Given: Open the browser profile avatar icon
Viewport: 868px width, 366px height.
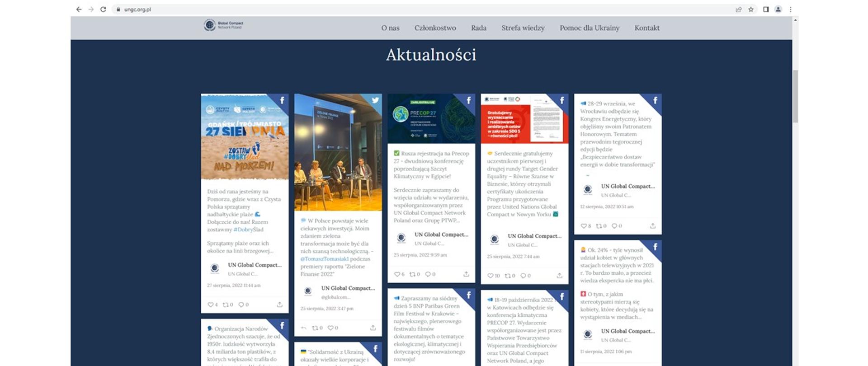Looking at the screenshot, I should click(778, 9).
